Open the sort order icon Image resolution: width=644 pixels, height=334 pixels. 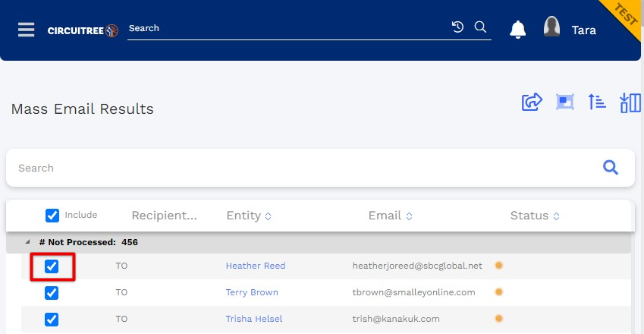click(x=597, y=102)
